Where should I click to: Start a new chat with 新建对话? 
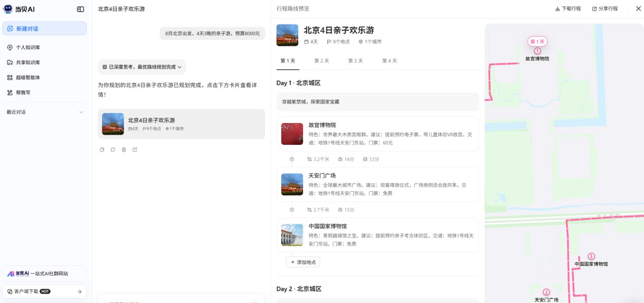pos(45,28)
